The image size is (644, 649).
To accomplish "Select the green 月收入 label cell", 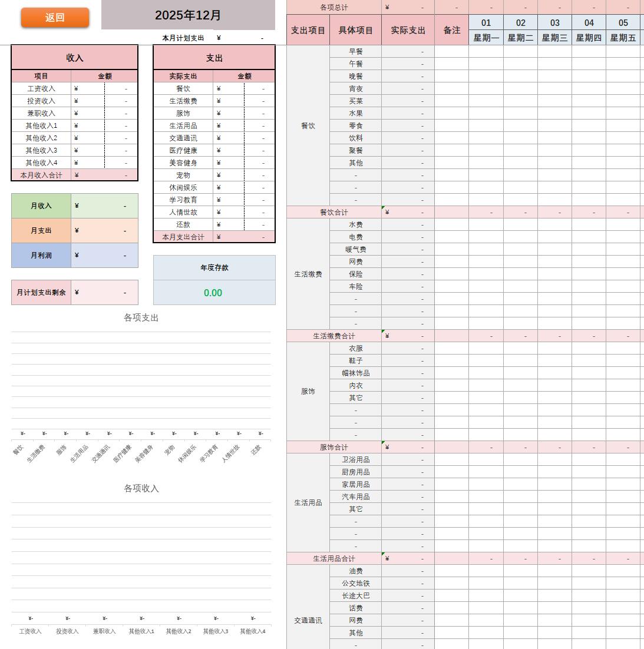I will click(x=41, y=206).
